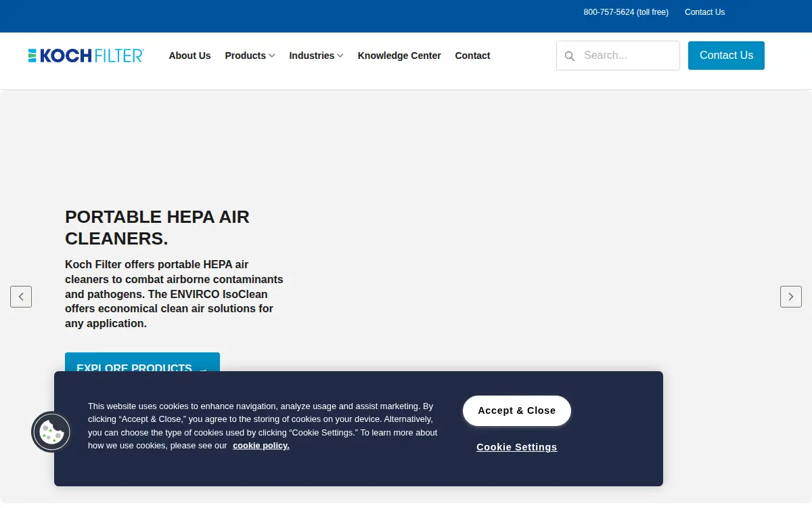Screen dimensions: 812x508
Task: Click the blue Contact Us button
Action: click(x=726, y=56)
